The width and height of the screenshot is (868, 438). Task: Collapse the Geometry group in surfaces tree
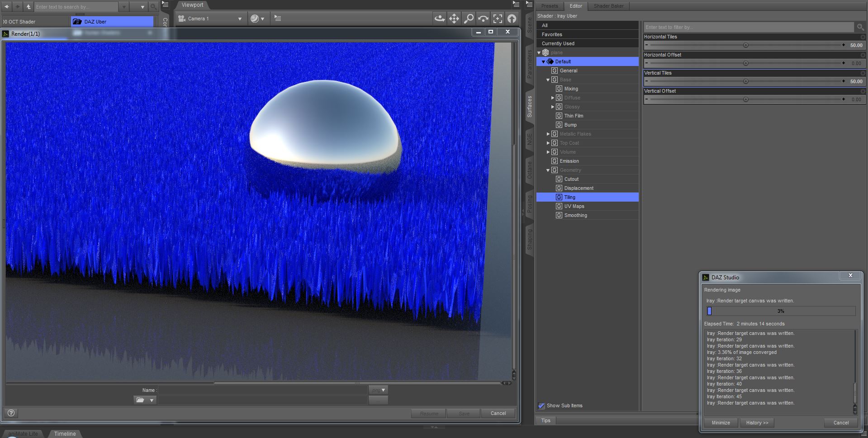(x=548, y=170)
